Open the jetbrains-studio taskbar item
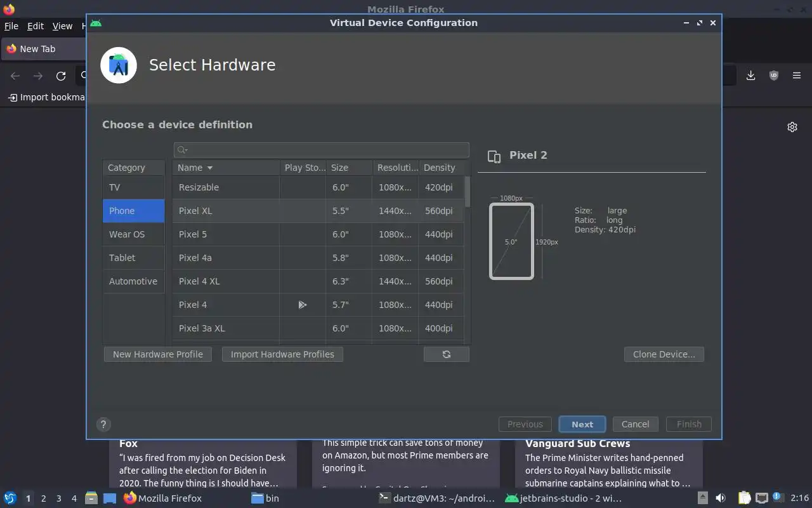This screenshot has height=508, width=812. 563,498
